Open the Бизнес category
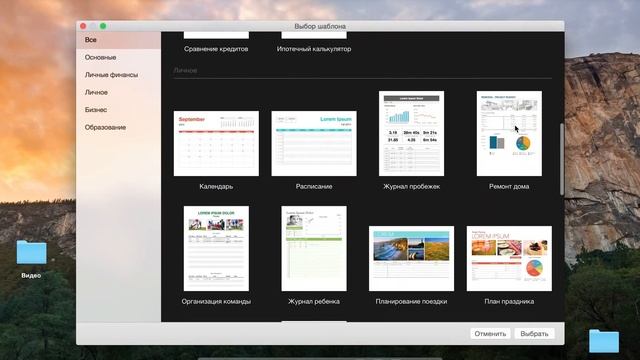 [x=96, y=110]
